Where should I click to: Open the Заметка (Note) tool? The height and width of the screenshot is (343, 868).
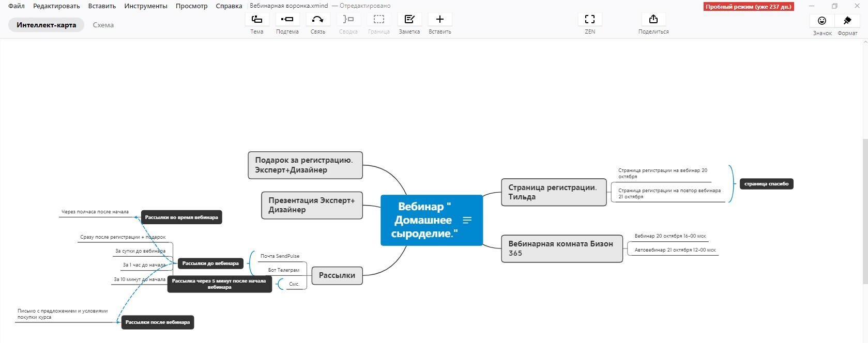409,20
